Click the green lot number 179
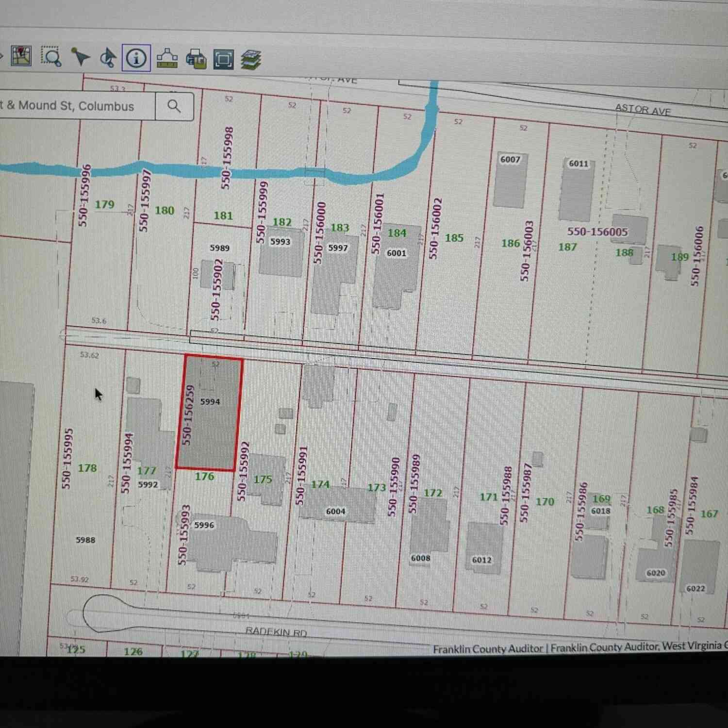The height and width of the screenshot is (728, 728). 104,204
